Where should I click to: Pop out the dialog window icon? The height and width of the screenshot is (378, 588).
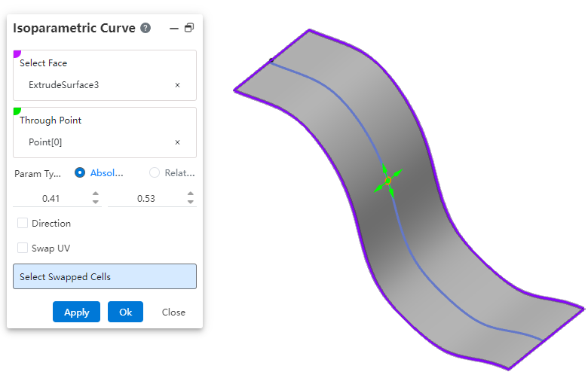[x=189, y=28]
